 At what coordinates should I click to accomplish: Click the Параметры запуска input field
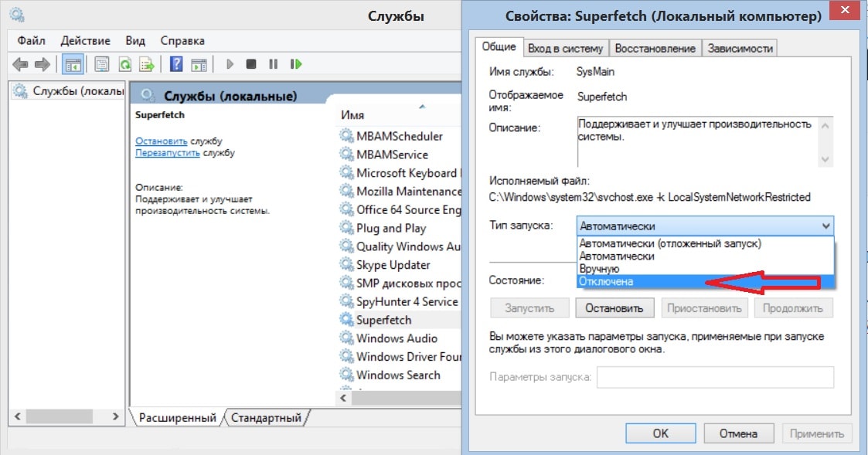point(715,377)
